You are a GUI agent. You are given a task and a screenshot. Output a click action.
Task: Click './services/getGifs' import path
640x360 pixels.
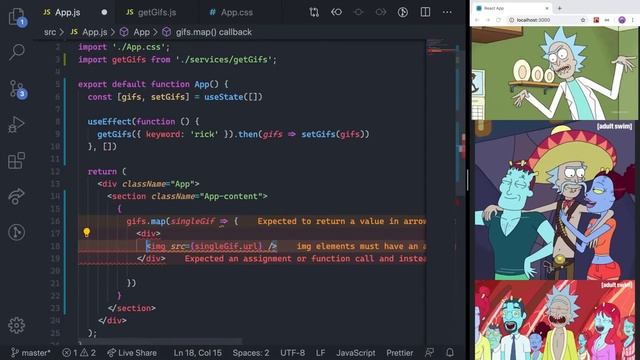pyautogui.click(x=224, y=60)
